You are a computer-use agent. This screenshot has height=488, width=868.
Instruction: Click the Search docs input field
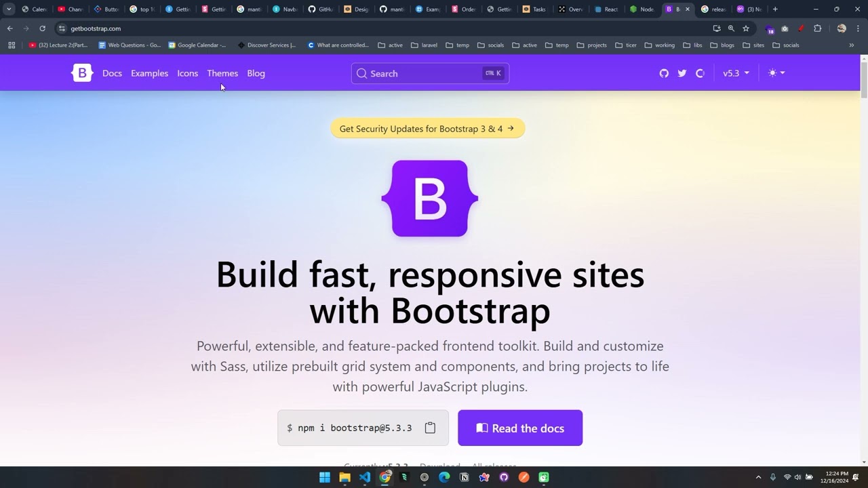[430, 73]
